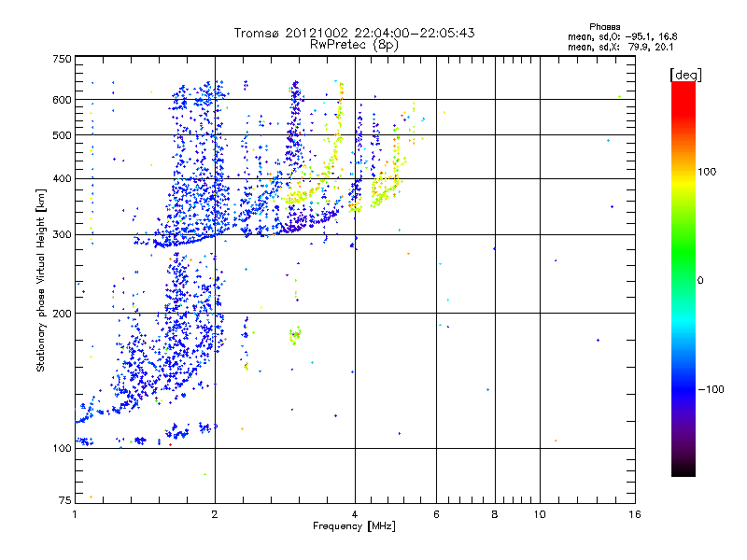Click the x-axis tick label '4'
The image size is (747, 560).
coord(355,514)
